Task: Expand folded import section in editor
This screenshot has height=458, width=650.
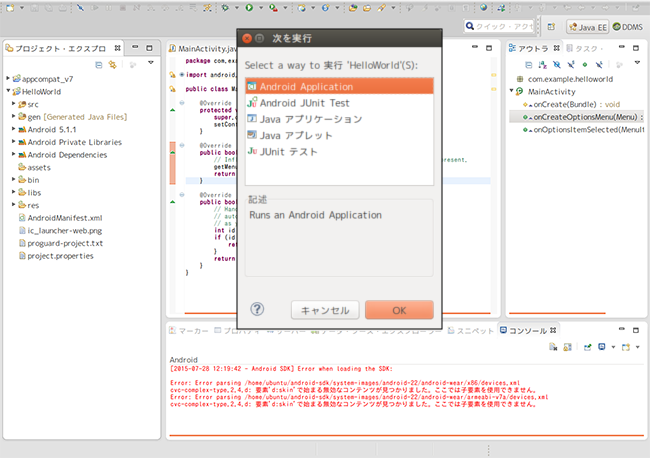Action: point(182,75)
